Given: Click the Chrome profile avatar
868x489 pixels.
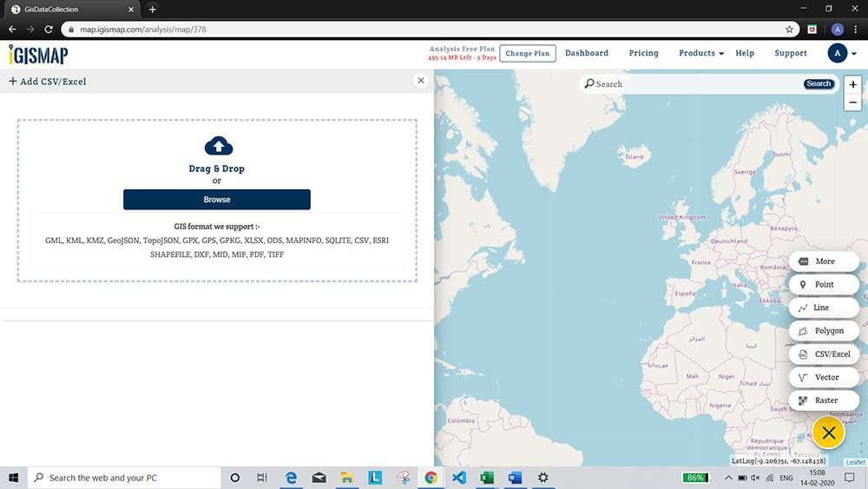Looking at the screenshot, I should (838, 30).
